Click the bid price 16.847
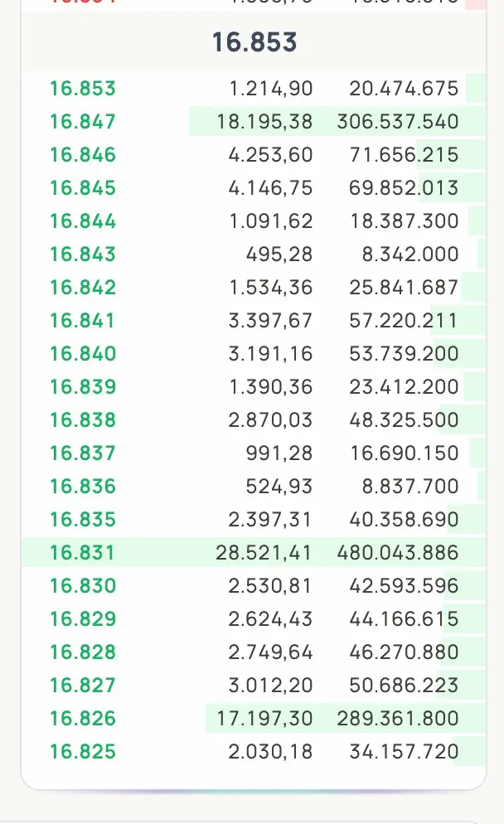 (82, 122)
